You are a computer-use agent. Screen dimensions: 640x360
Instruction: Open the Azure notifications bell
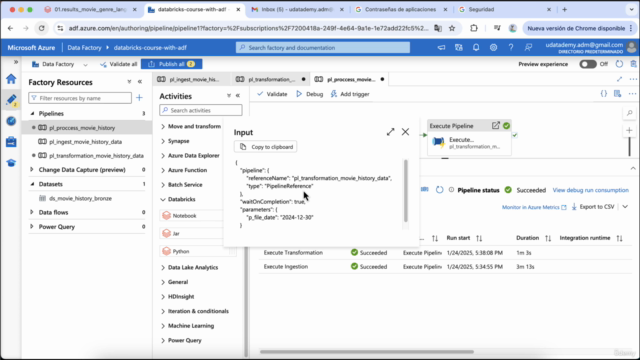click(x=476, y=47)
